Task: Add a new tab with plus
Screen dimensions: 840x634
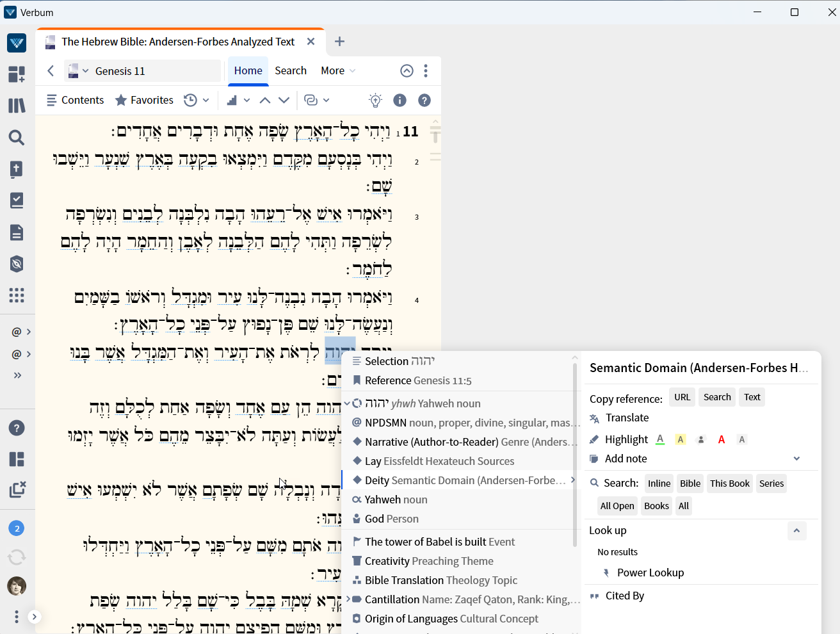Action: [339, 42]
